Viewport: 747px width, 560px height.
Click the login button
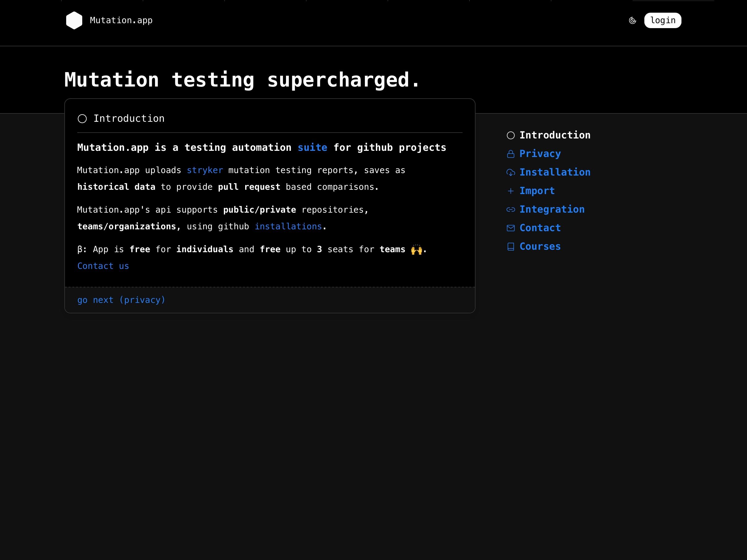[663, 20]
